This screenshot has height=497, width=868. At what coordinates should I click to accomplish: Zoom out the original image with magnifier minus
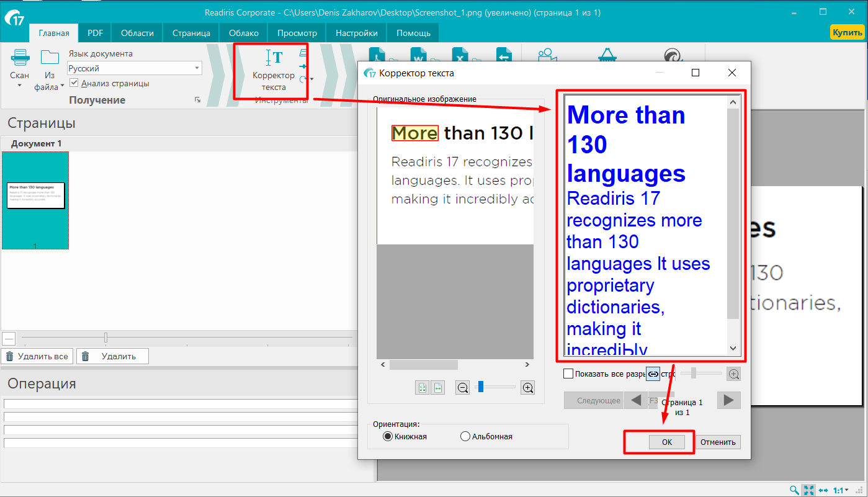[x=462, y=388]
